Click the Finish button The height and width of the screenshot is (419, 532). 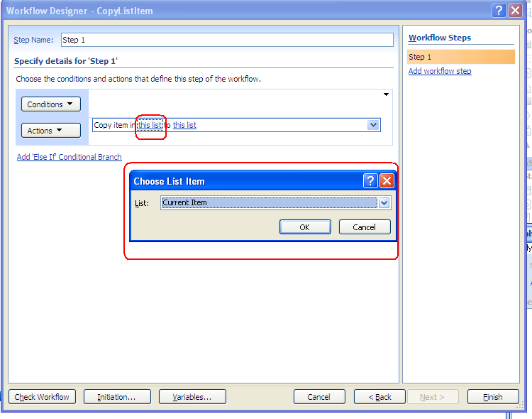click(493, 397)
